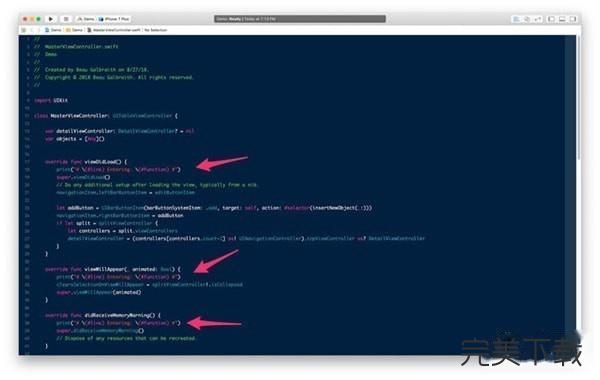Open the related items grid menu
This screenshot has width=600, height=380.
click(24, 30)
